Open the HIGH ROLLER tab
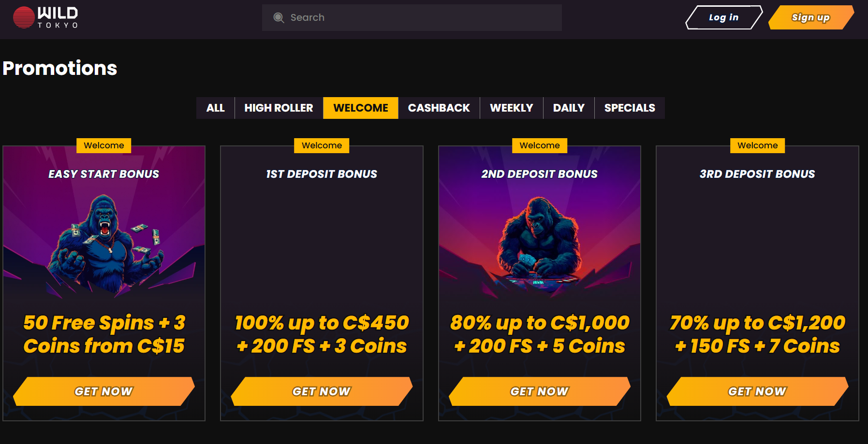This screenshot has height=444, width=868. click(279, 108)
